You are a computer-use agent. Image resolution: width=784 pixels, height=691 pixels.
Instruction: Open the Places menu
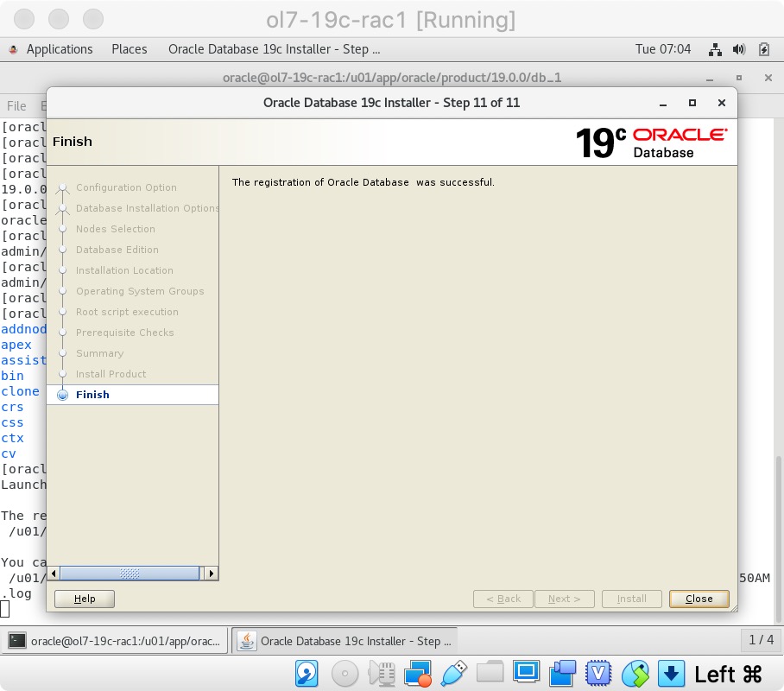pos(129,49)
